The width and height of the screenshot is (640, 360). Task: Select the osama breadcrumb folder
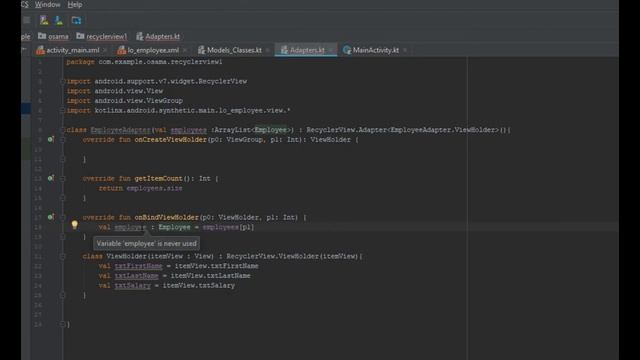click(x=53, y=36)
